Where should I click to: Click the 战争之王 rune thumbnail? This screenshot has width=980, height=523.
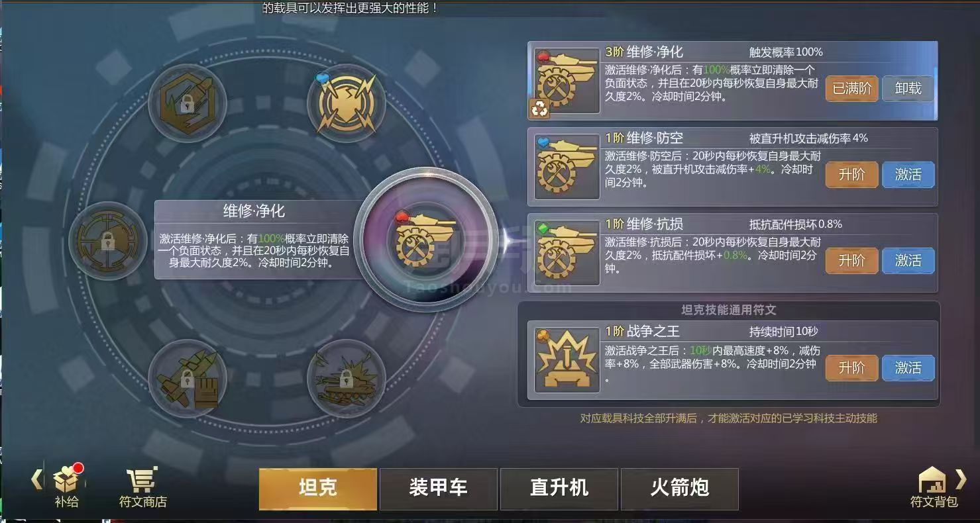[567, 359]
